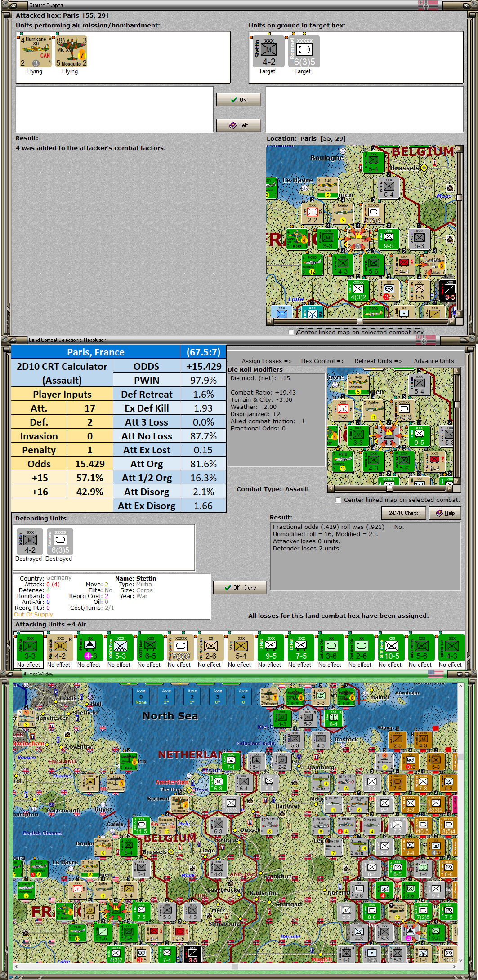Image resolution: width=478 pixels, height=980 pixels.
Task: Select the Hurricane XII air unit counter
Action: 36,52
